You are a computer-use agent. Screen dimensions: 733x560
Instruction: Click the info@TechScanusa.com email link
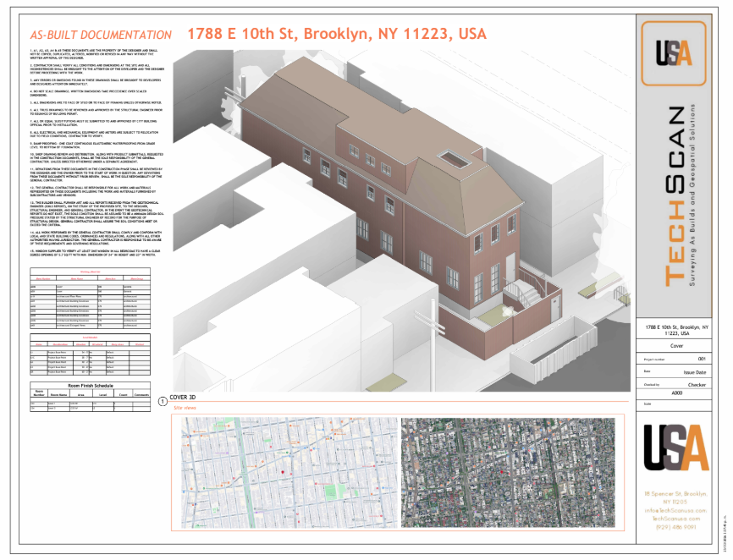pyautogui.click(x=675, y=510)
